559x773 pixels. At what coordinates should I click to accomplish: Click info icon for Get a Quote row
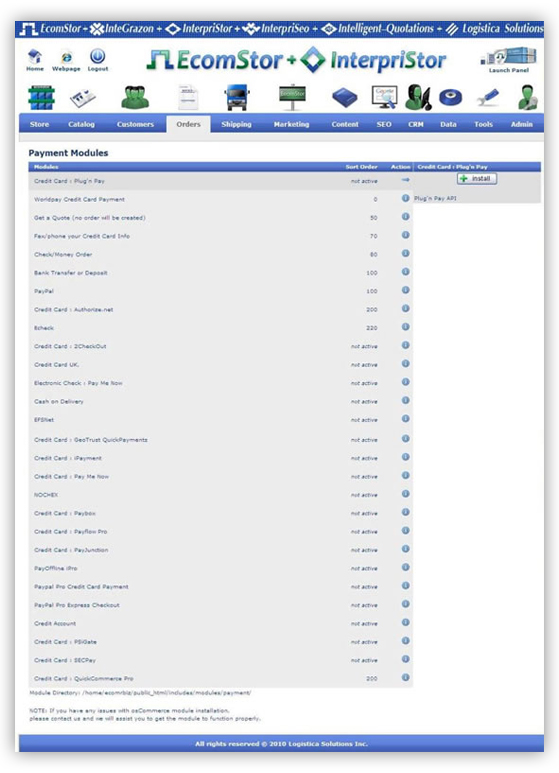(x=405, y=216)
